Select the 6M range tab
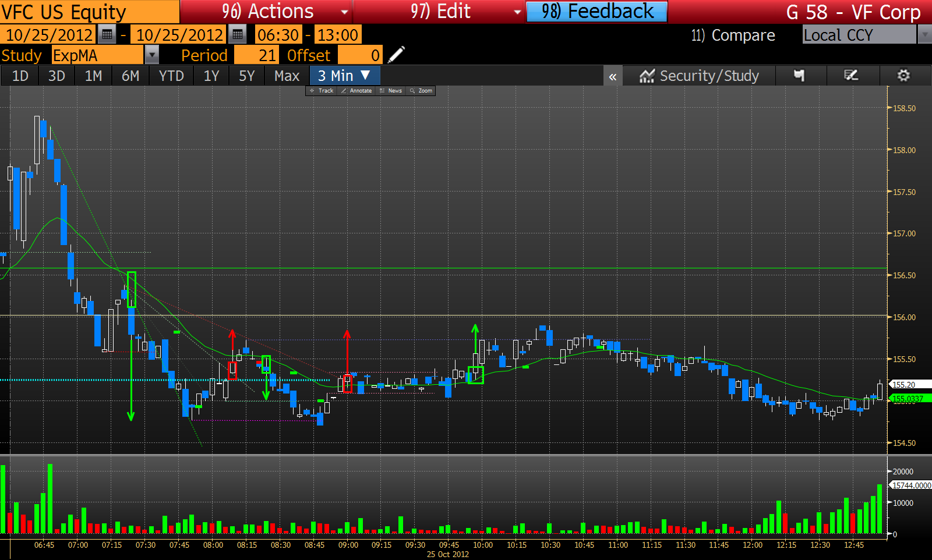 (x=130, y=76)
